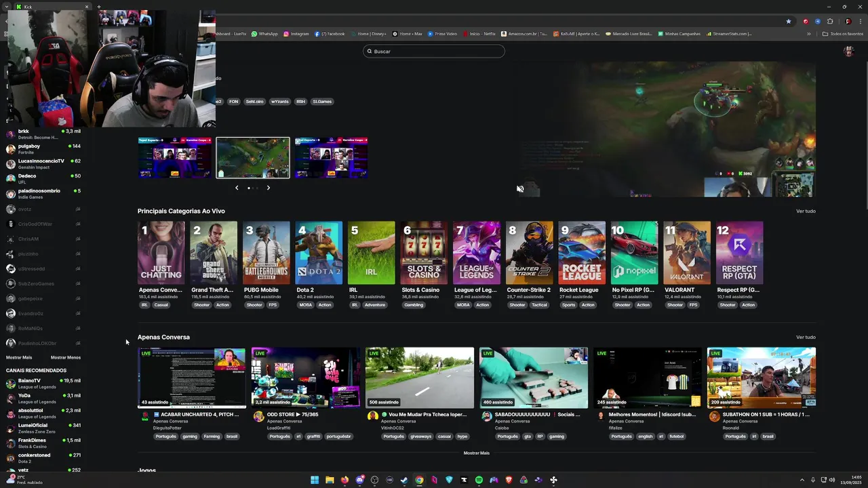Open recommended channel LumeiOficial
The height and width of the screenshot is (488, 868).
[43, 428]
